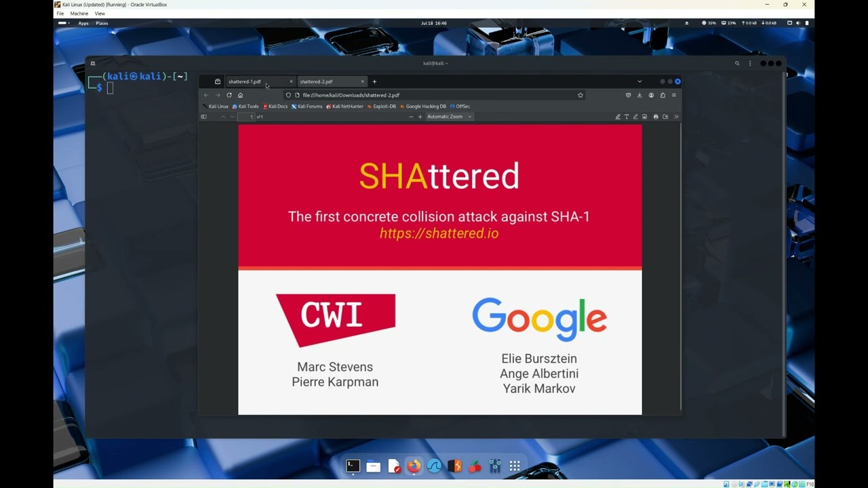Switch to the shattered-2.pdf tab

331,81
